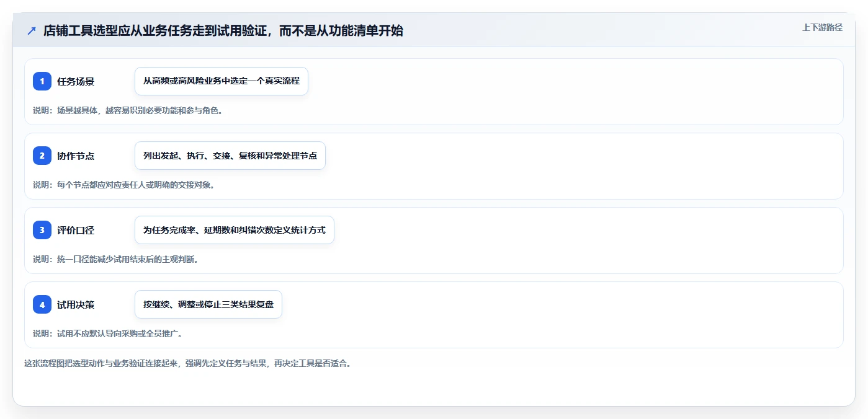Click the 按继续、调整或停止三类结果复盘 box
The height and width of the screenshot is (419, 868).
point(208,304)
